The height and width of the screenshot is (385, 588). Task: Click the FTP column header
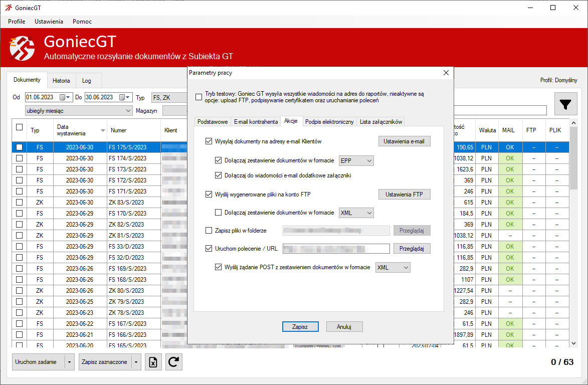click(533, 130)
